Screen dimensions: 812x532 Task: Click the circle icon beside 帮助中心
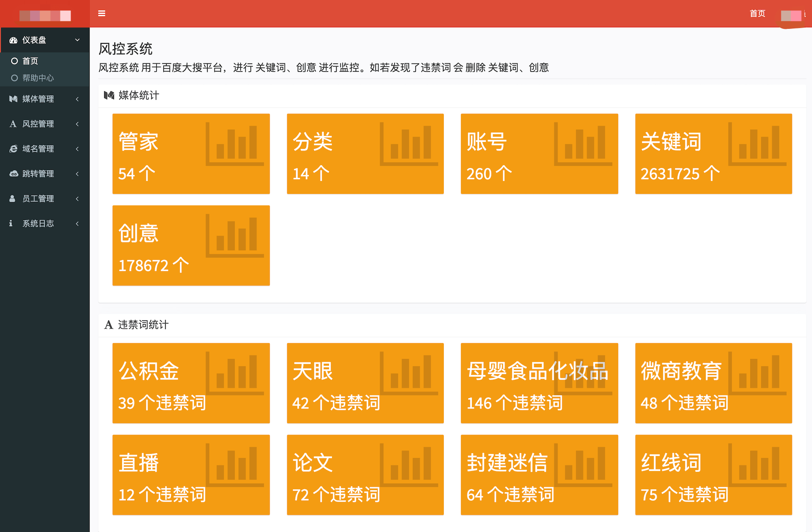14,78
